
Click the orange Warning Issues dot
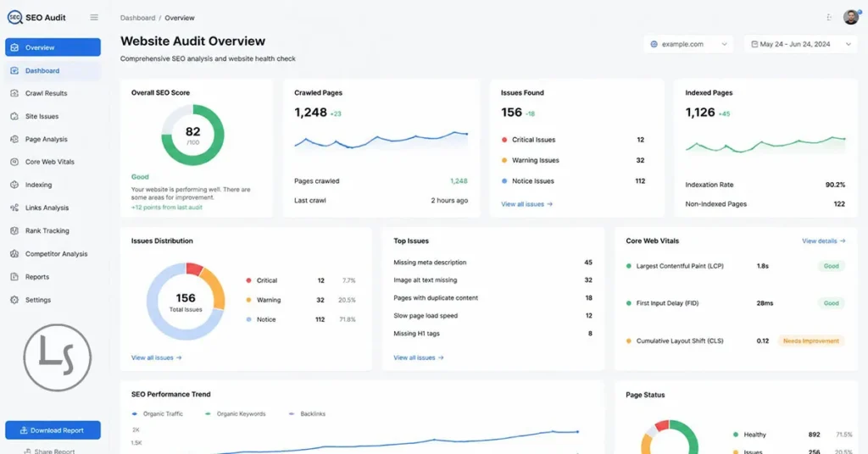(504, 160)
